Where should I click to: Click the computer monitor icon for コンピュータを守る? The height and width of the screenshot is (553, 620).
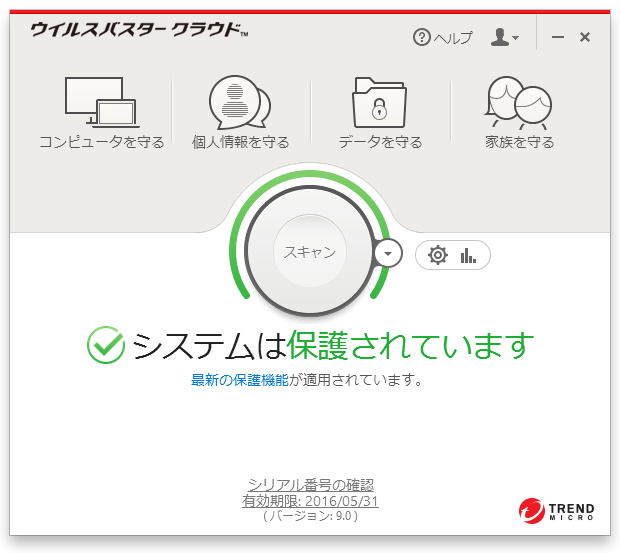pos(100,101)
